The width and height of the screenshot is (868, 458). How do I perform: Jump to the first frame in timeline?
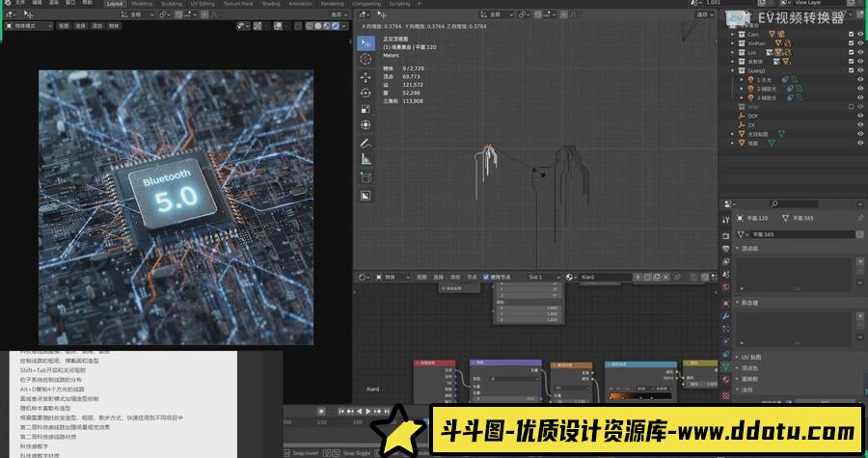(x=341, y=411)
